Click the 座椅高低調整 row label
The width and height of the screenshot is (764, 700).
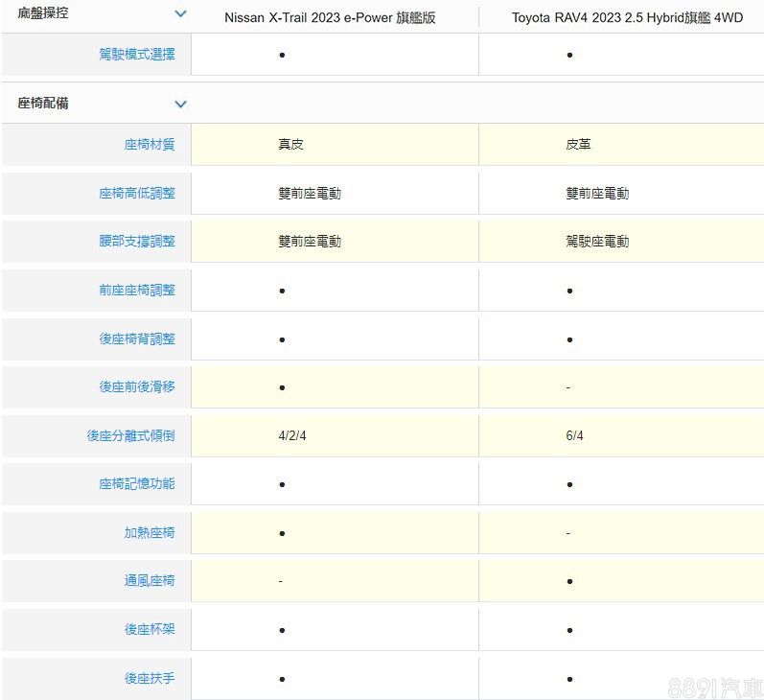[x=137, y=194]
